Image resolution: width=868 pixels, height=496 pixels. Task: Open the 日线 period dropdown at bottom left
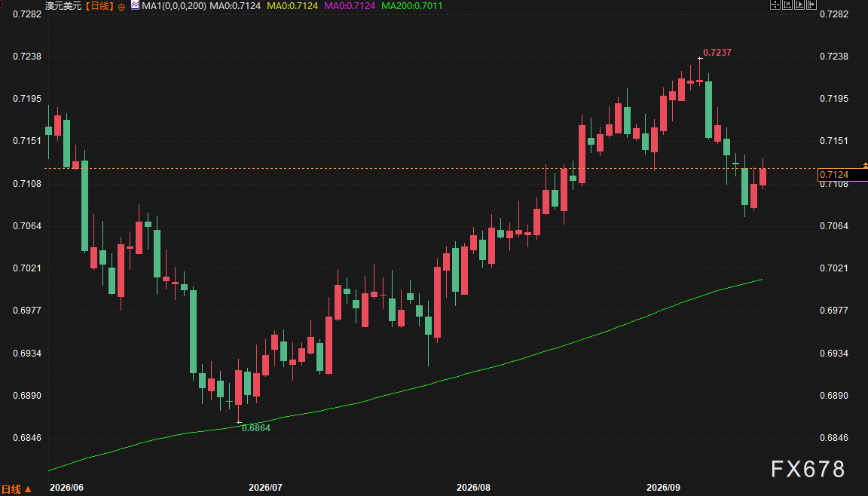tap(16, 489)
